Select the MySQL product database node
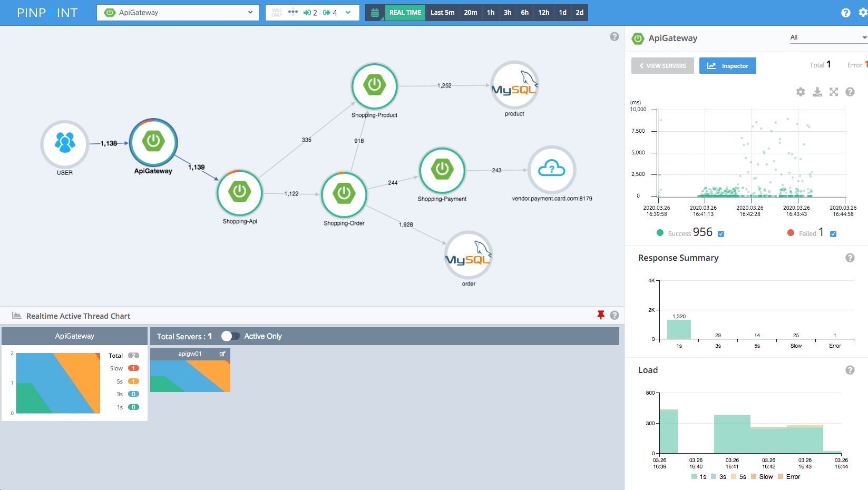This screenshot has height=490, width=868. pos(514,84)
